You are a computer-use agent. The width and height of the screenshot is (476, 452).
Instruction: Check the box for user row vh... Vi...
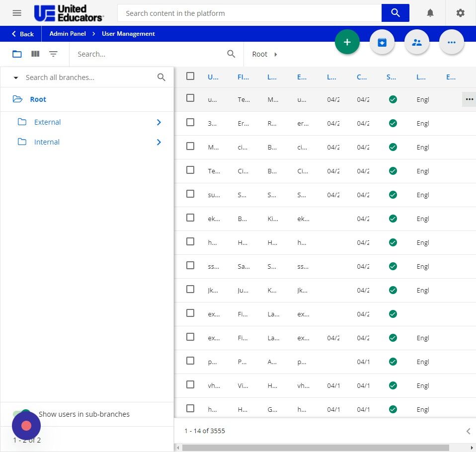[x=190, y=384]
